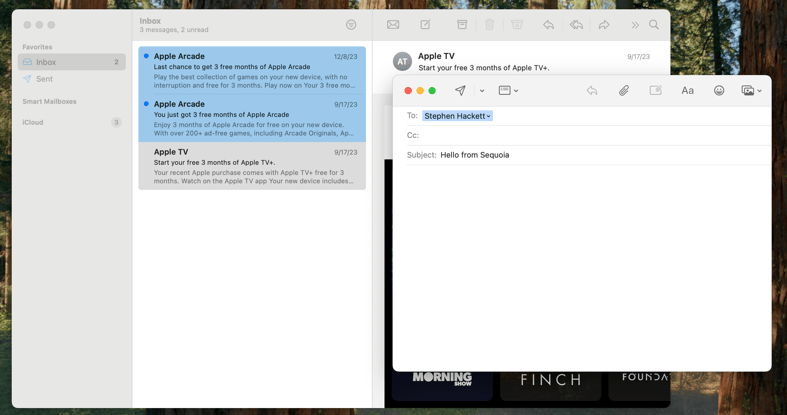787x415 pixels.
Task: Click reply arrow icon in compose window toolbar
Action: click(592, 90)
